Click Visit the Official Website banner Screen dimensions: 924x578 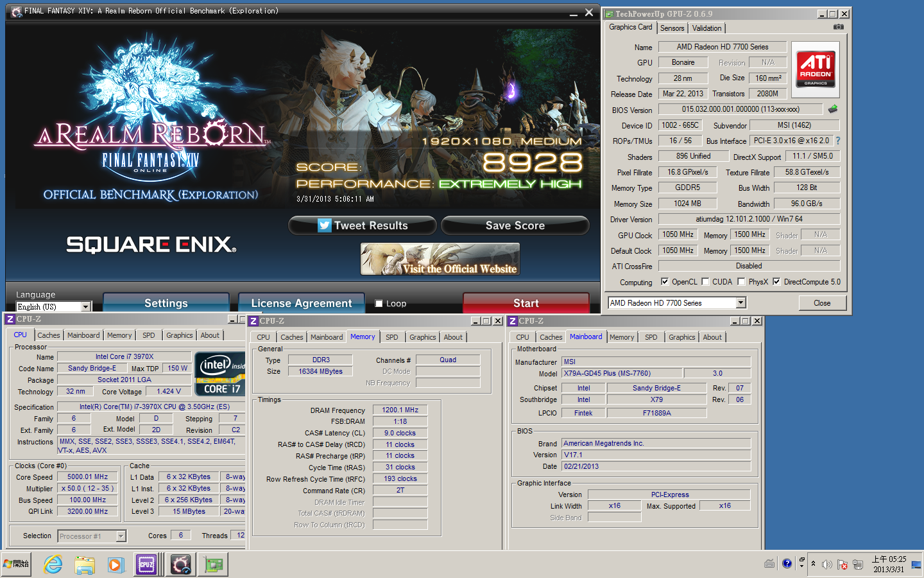click(x=440, y=259)
